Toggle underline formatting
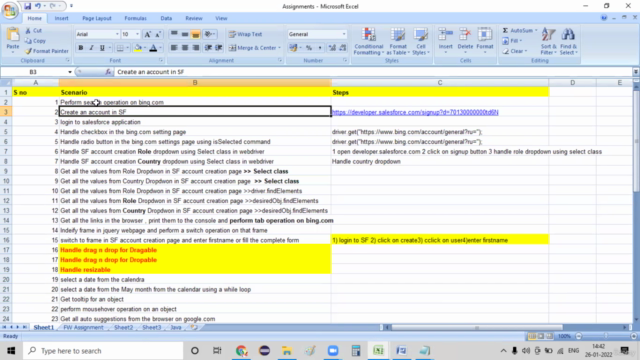This screenshot has width=640, height=360. point(102,48)
